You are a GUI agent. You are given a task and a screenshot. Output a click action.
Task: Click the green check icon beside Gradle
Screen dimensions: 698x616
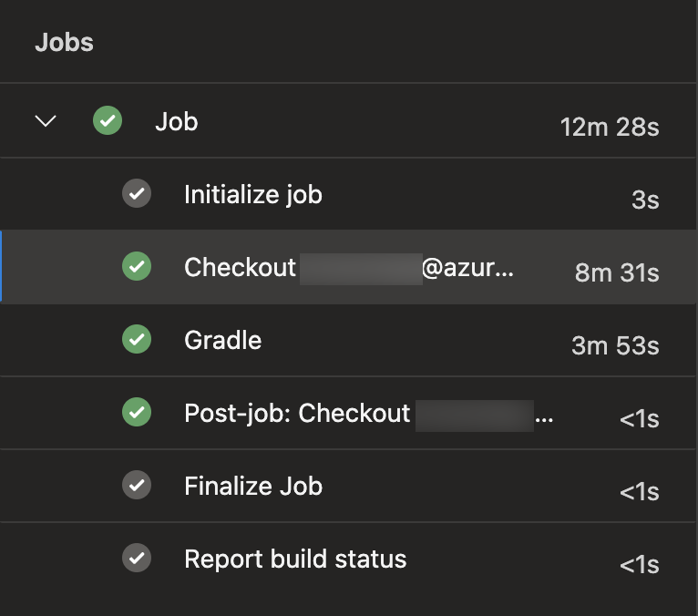point(137,339)
